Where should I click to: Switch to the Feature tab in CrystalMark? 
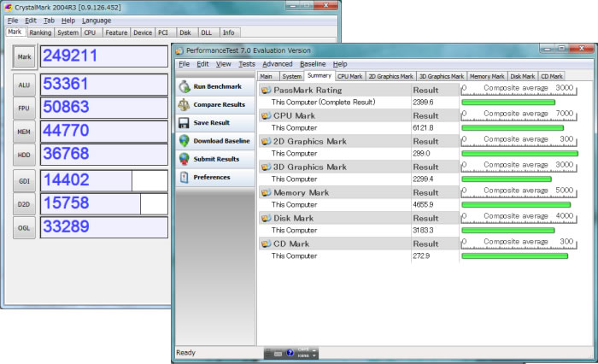[x=116, y=32]
